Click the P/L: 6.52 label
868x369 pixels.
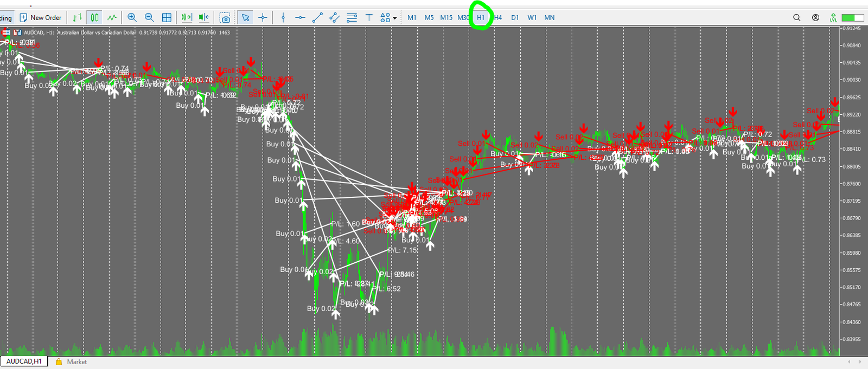[386, 289]
